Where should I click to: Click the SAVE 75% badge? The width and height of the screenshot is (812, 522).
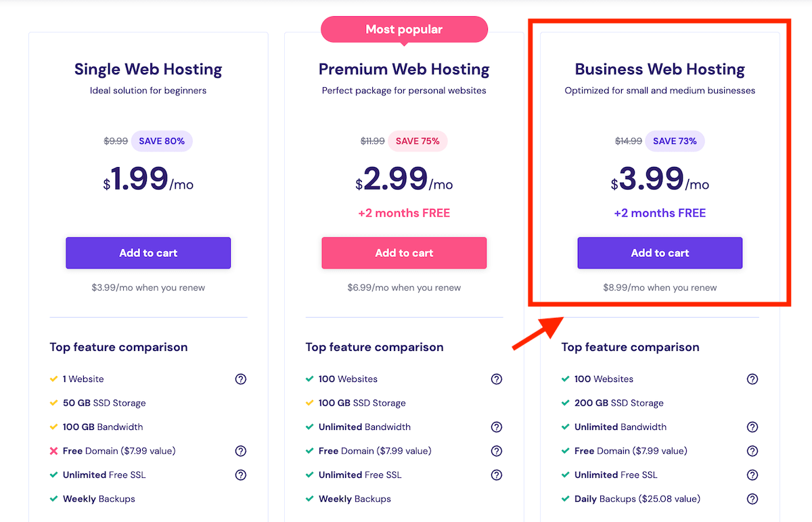tap(418, 141)
